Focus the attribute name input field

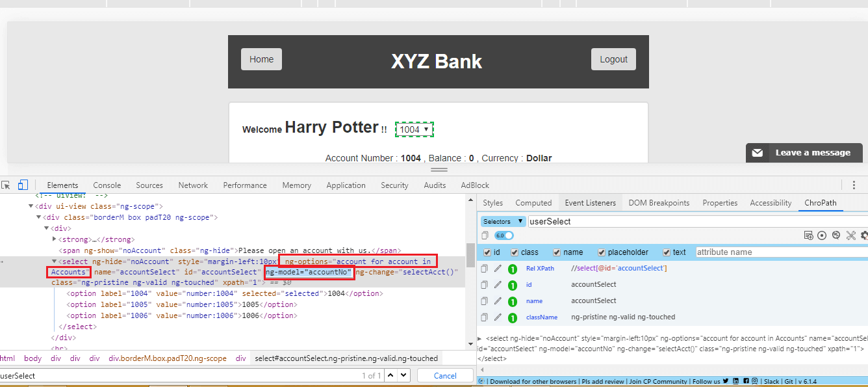pyautogui.click(x=781, y=252)
